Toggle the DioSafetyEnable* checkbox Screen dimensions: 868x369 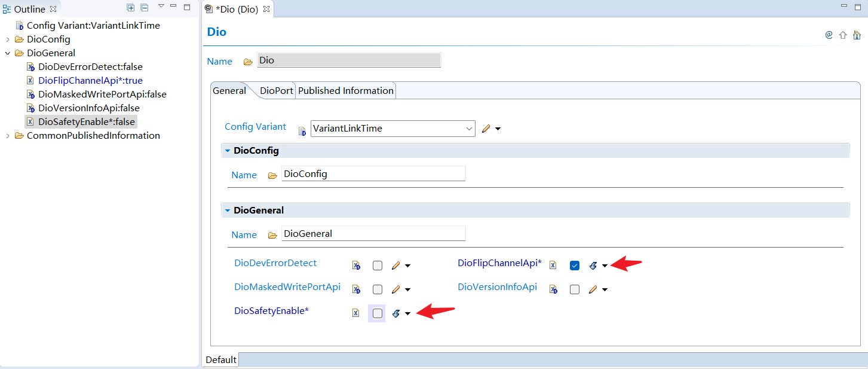378,313
